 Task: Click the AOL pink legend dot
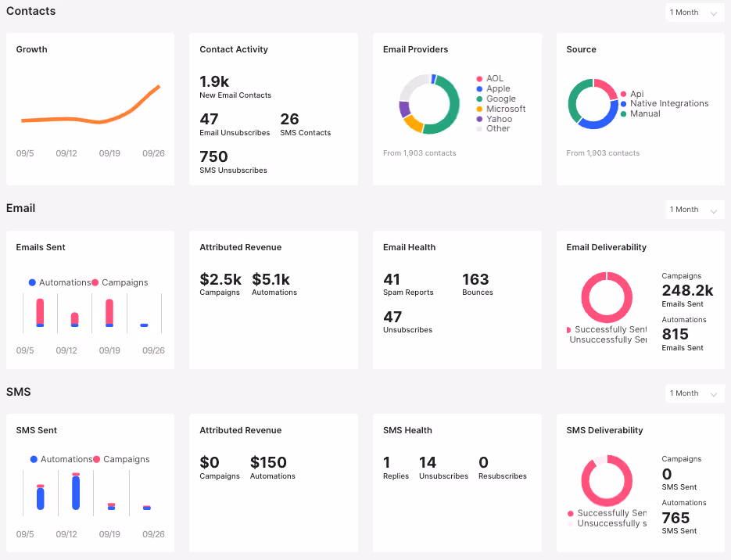coord(479,79)
